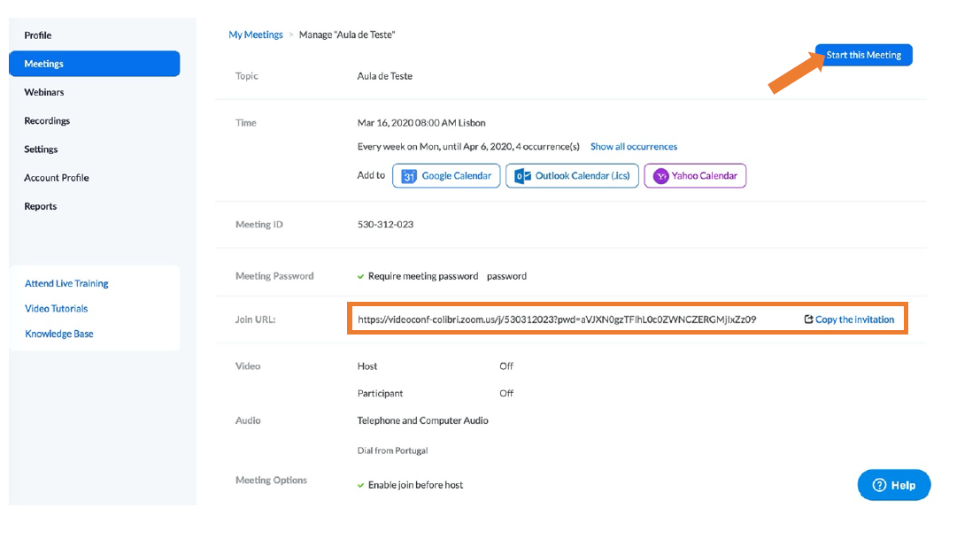
Task: Click the Google Calendar icon
Action: click(409, 176)
